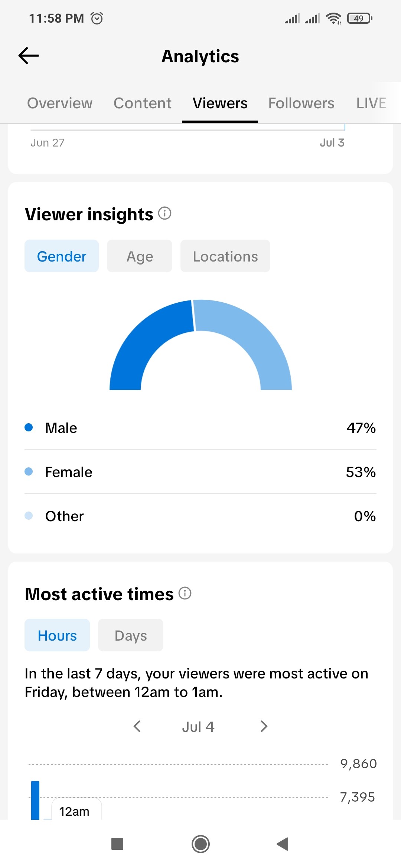Switch to the Followers tab
This screenshot has height=868, width=401.
301,103
